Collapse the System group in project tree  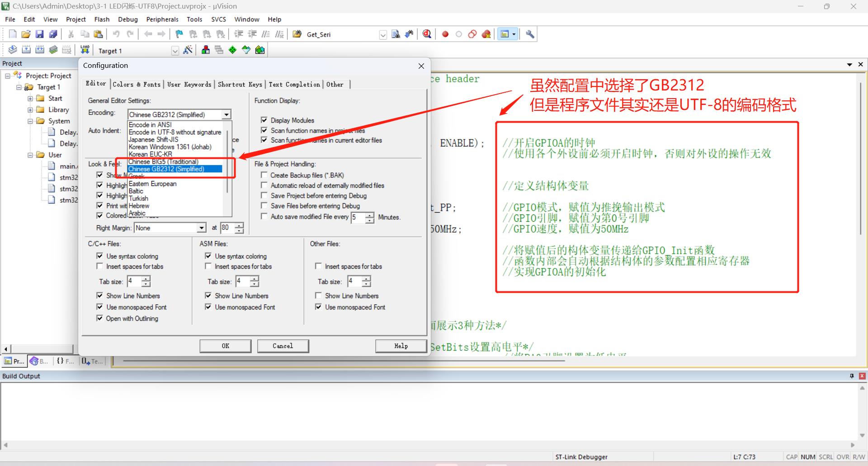point(30,121)
